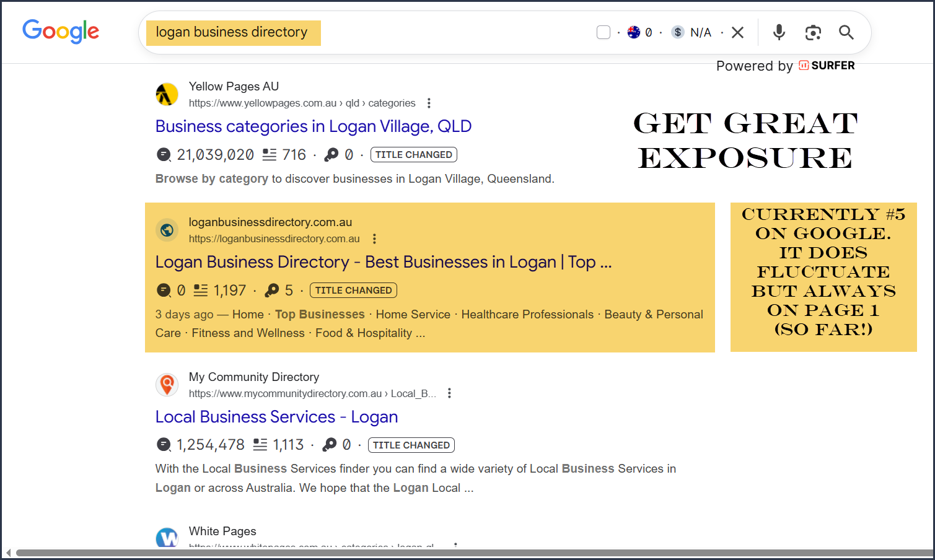The image size is (935, 560).
Task: Click the magnifying glass search button
Action: pyautogui.click(x=846, y=32)
